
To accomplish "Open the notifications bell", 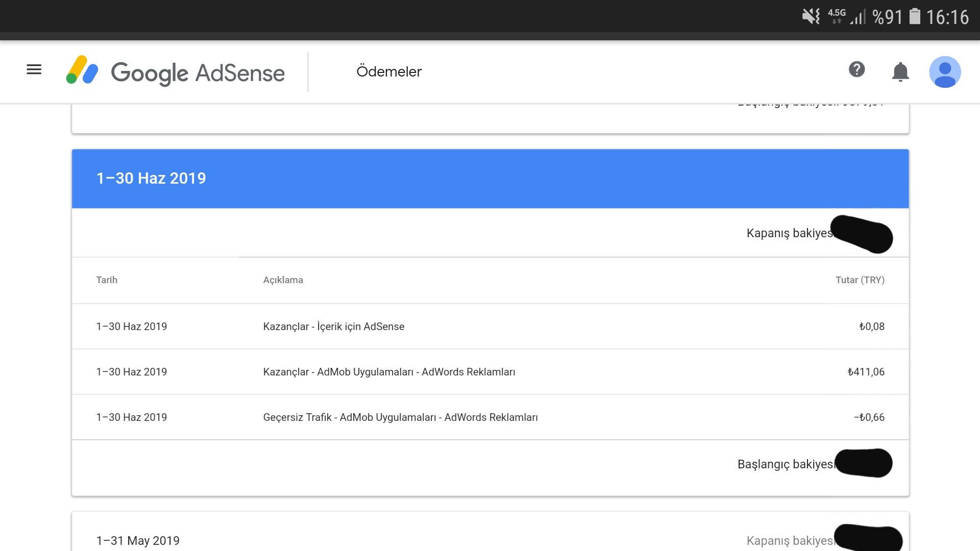I will coord(900,71).
